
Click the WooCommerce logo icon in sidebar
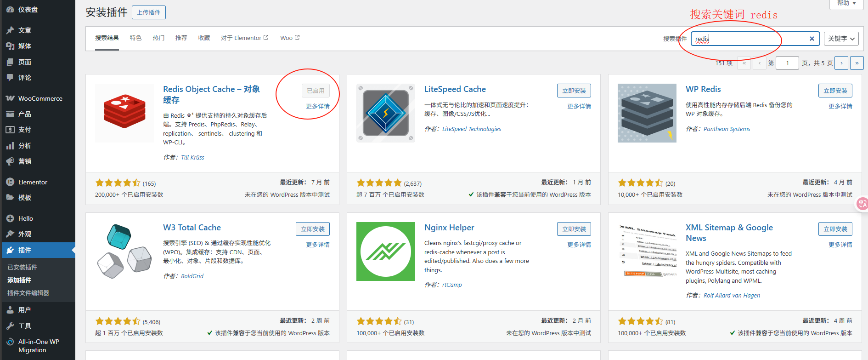[10, 98]
